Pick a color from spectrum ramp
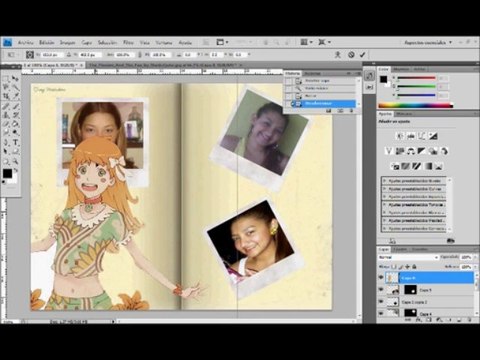Screen dimensions: 480x360 pyautogui.click(x=416, y=106)
